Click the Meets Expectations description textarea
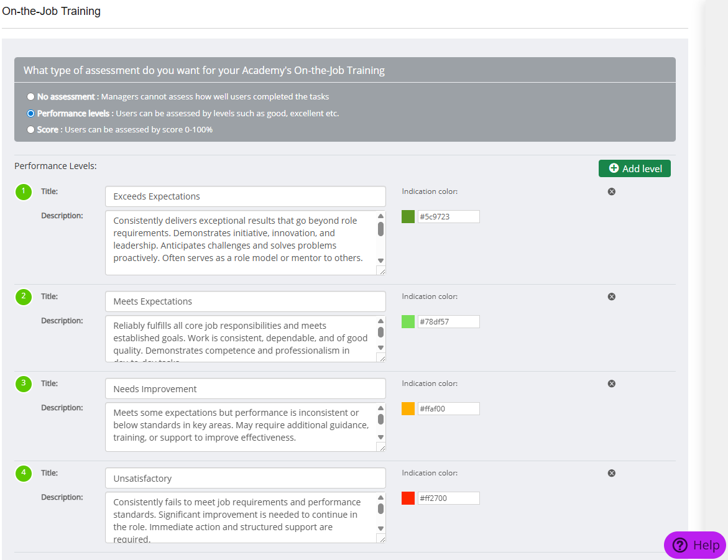The height and width of the screenshot is (560, 728). [x=242, y=339]
